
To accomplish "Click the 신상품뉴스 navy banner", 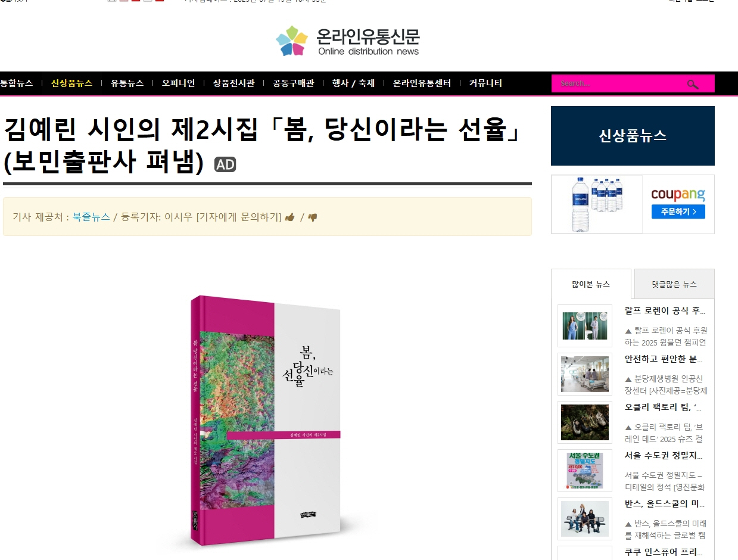I will tap(633, 136).
